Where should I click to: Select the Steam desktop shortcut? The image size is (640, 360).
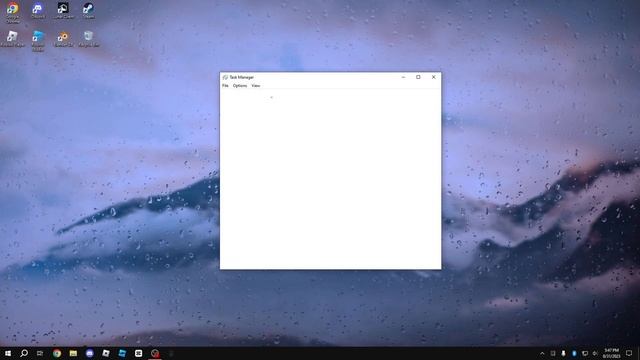click(x=88, y=10)
